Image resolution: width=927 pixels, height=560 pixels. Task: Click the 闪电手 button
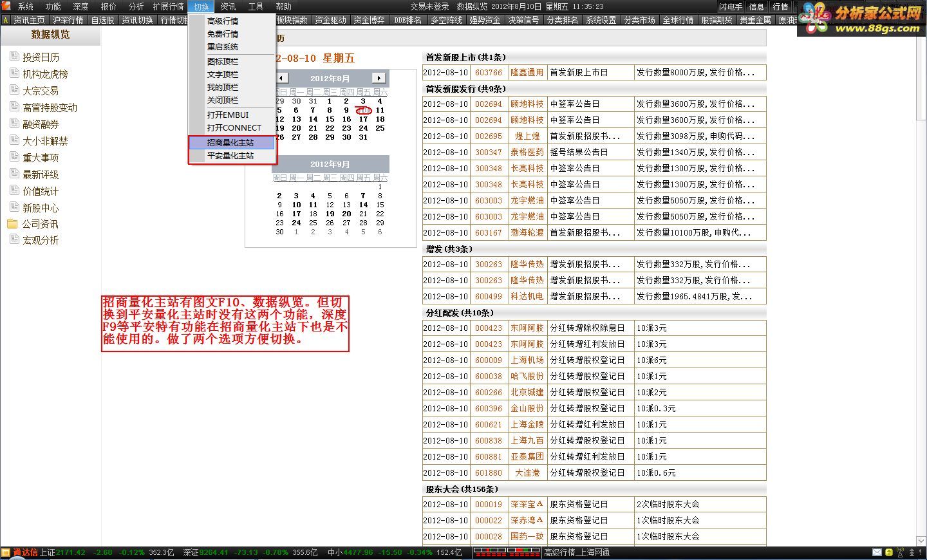pos(731,6)
